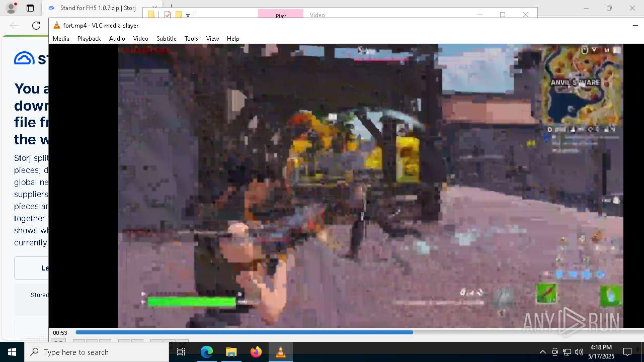Click the Edge back arrow button
The image size is (644, 362).
pos(14,25)
